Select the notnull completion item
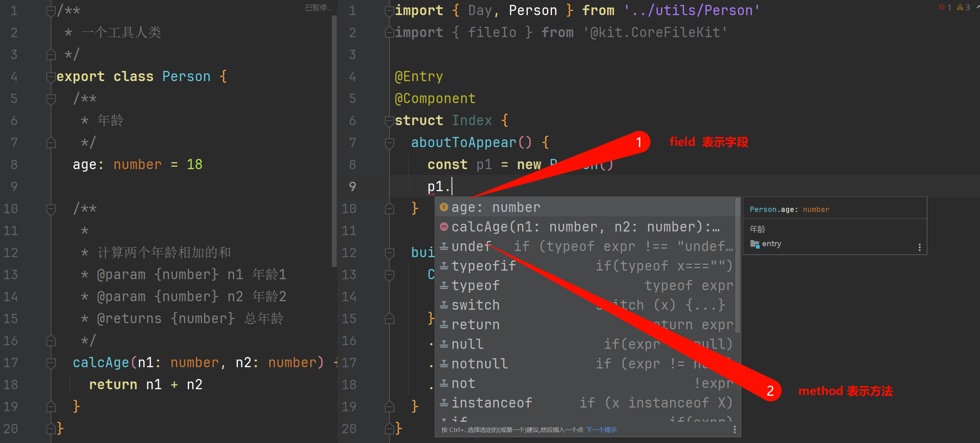 pyautogui.click(x=479, y=364)
